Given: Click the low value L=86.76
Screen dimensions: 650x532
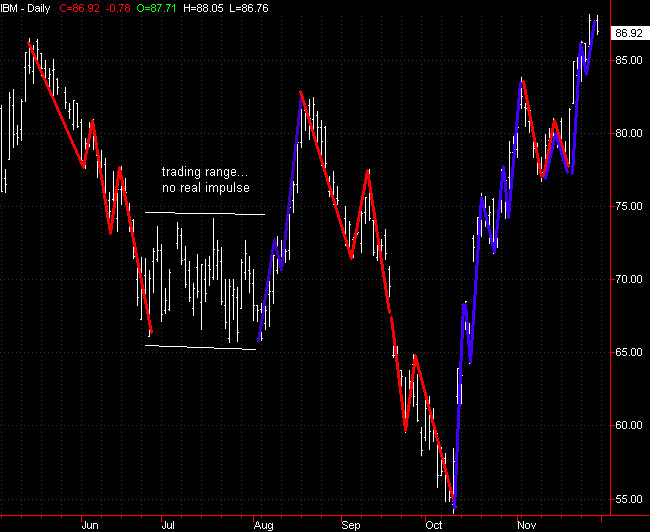Looking at the screenshot, I should click(x=249, y=8).
